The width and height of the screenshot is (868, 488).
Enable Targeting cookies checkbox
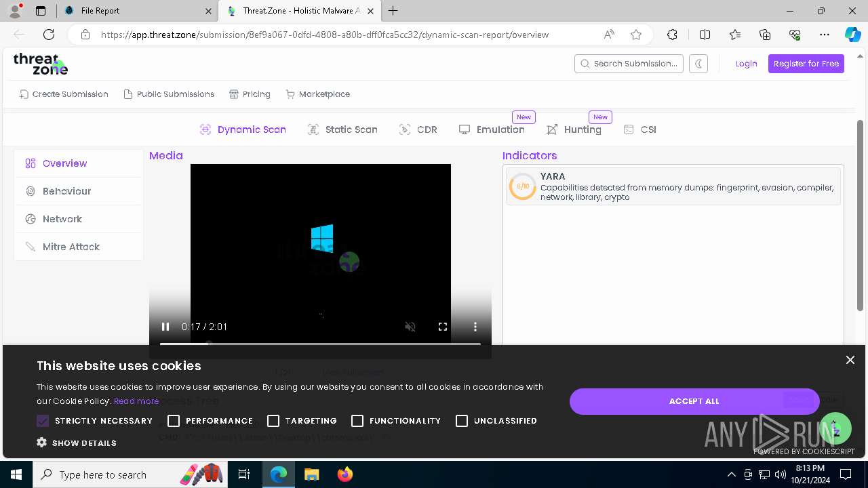(x=273, y=421)
